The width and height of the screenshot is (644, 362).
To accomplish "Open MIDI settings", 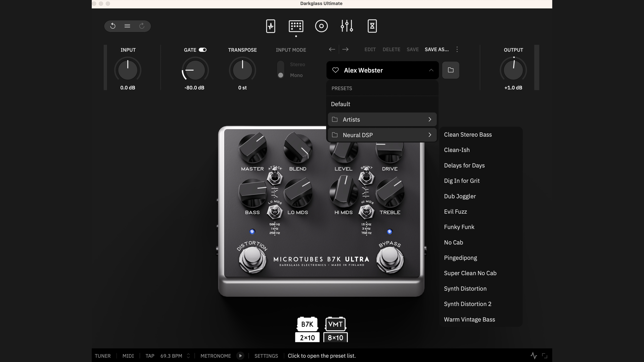I will click(x=128, y=356).
